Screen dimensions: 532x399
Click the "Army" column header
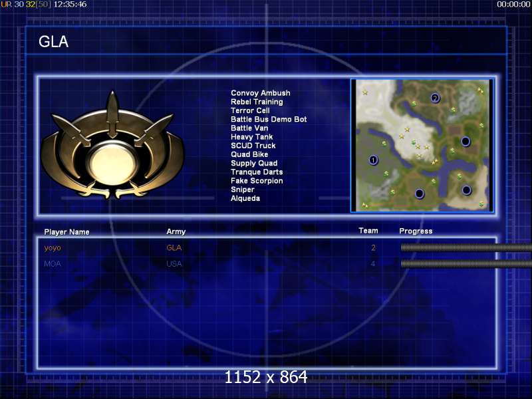tap(176, 231)
